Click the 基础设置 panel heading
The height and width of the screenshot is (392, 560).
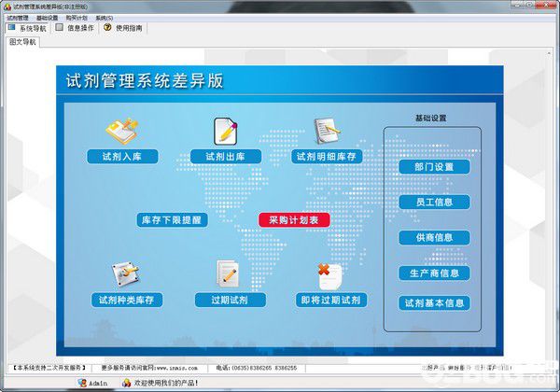pos(430,119)
